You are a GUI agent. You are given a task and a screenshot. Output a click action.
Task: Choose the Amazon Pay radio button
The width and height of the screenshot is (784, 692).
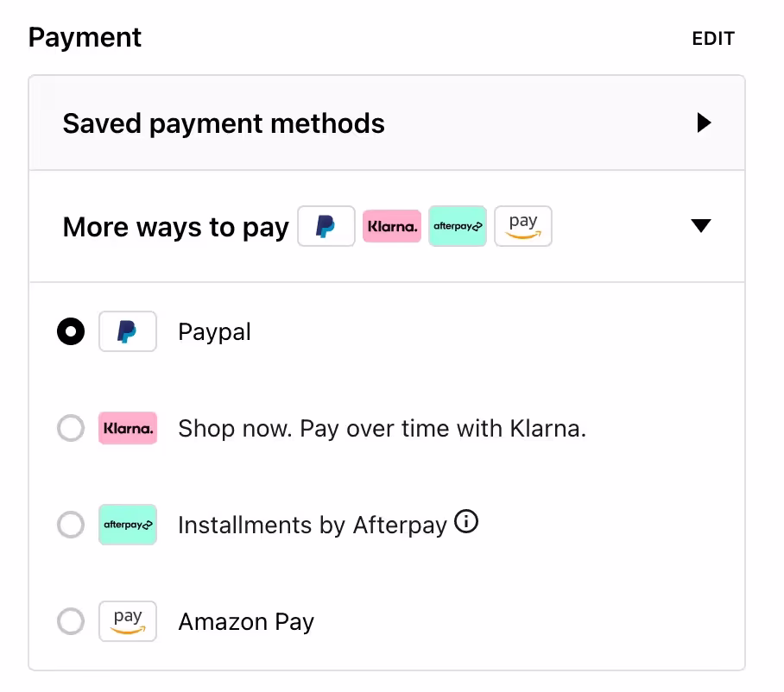click(71, 621)
